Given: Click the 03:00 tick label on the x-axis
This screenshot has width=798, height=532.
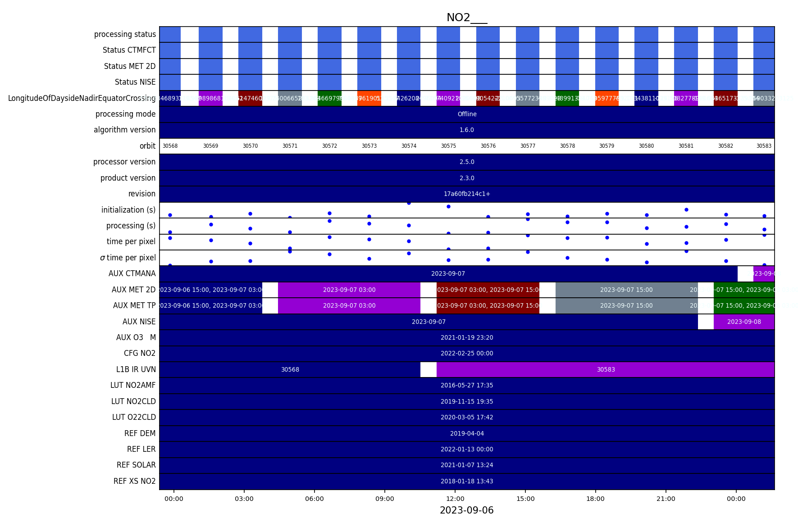Looking at the screenshot, I should [244, 499].
